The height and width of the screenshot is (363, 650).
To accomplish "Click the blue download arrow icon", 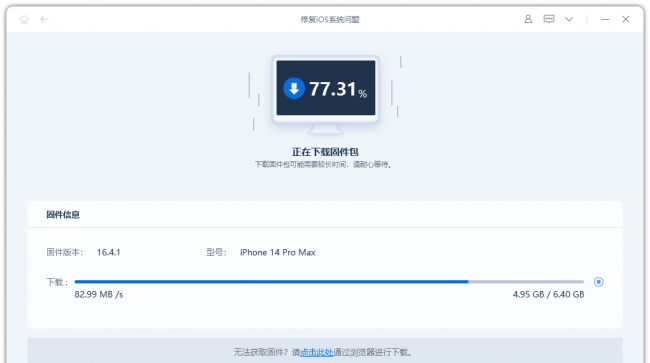I will [294, 88].
